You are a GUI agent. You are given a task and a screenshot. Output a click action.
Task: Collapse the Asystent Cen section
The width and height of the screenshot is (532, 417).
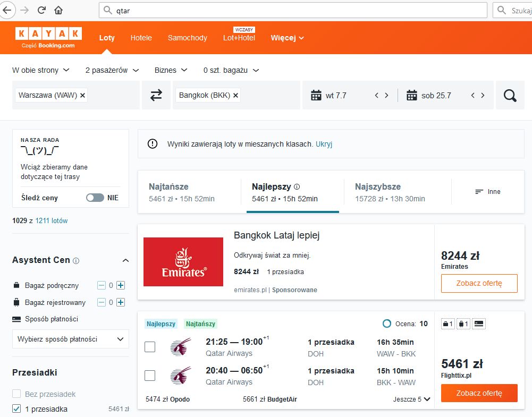[x=125, y=260]
